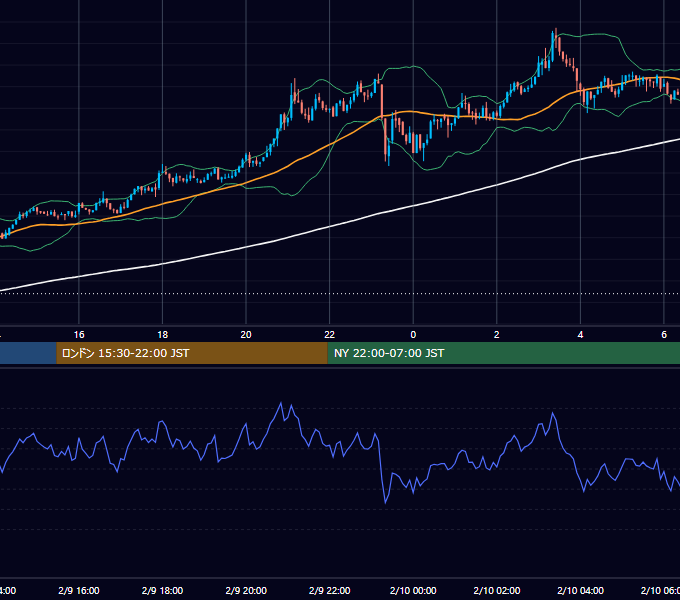Click the '22' hour label on price chart axis
Screen dimensions: 680x600
(x=330, y=334)
